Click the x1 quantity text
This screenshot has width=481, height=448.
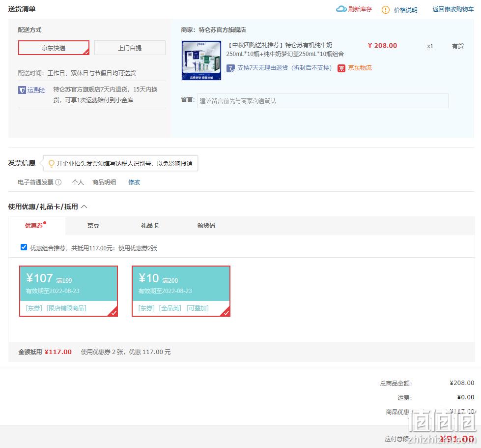click(x=430, y=46)
